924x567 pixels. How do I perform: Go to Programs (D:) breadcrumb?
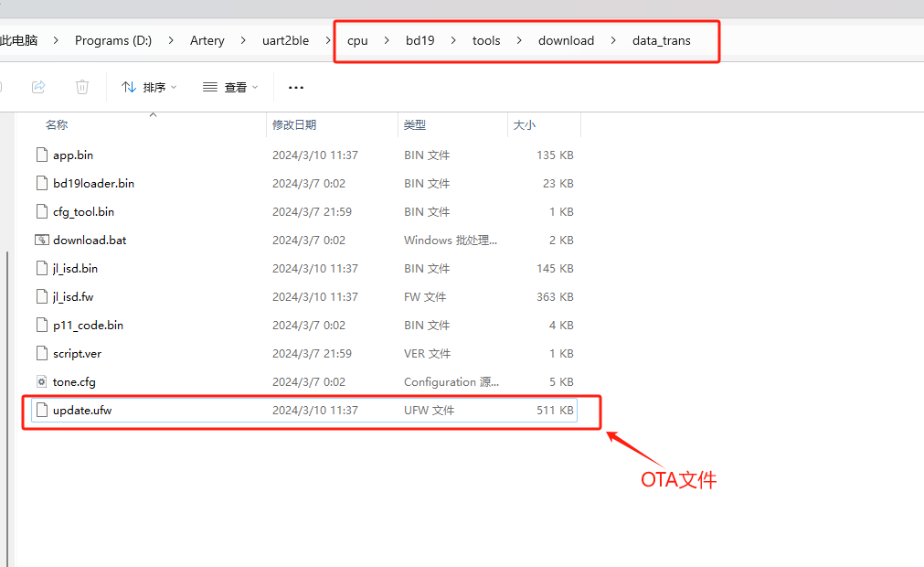[x=113, y=40]
